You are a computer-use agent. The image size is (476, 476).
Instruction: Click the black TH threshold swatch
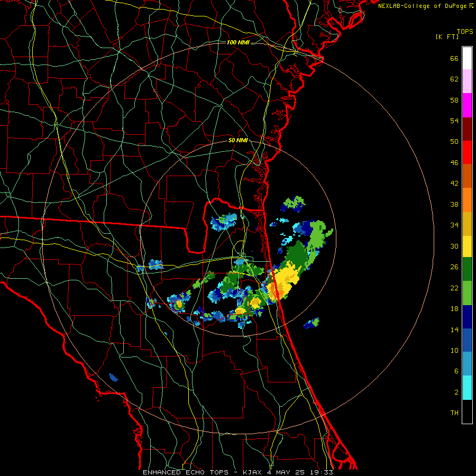(467, 411)
